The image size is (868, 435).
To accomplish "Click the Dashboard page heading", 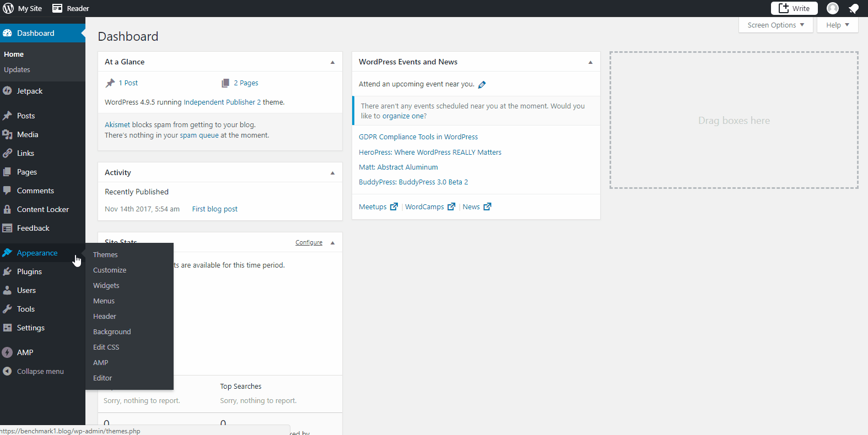I will [128, 36].
